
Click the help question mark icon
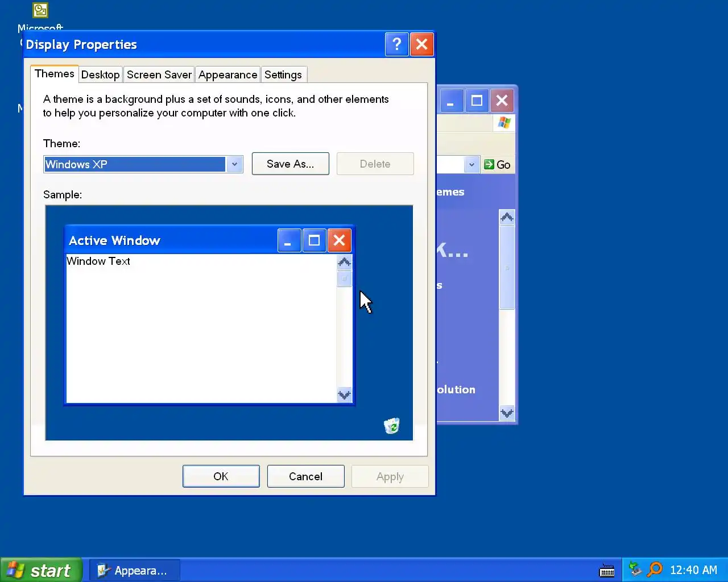(x=396, y=44)
